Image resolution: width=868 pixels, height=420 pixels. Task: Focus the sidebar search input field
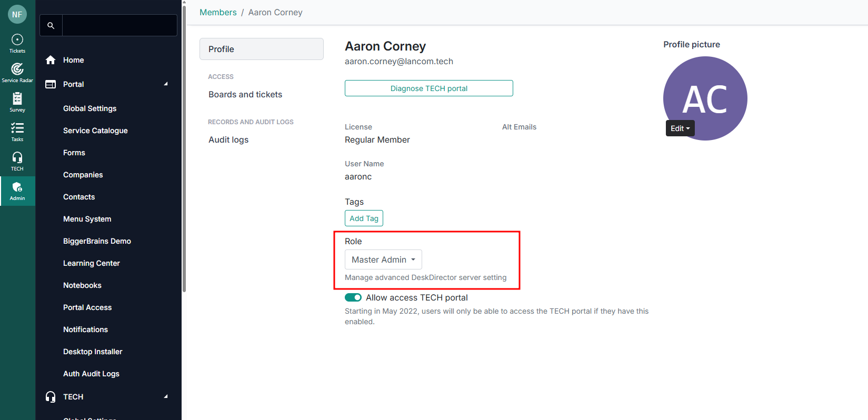119,25
